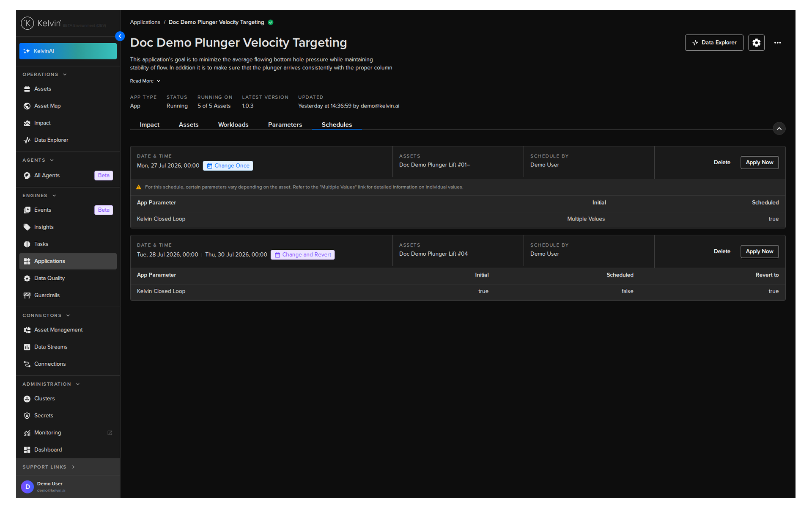This screenshot has width=812, height=508.
Task: Click the "false" scheduled value
Action: (x=628, y=291)
